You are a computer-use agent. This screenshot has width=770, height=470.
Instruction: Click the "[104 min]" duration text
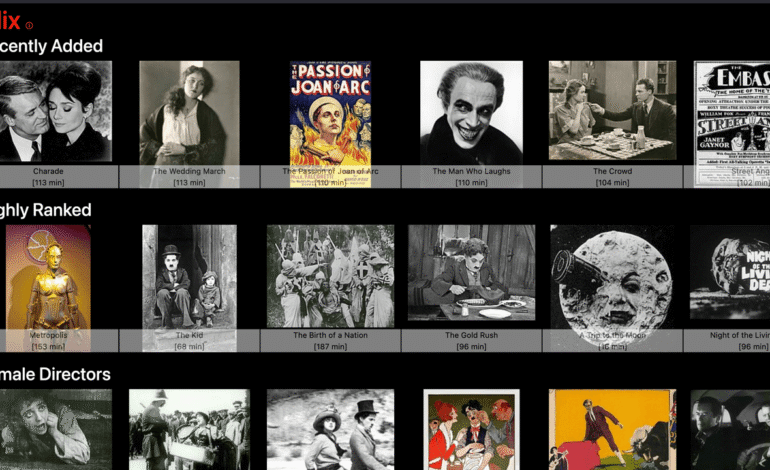tap(612, 182)
